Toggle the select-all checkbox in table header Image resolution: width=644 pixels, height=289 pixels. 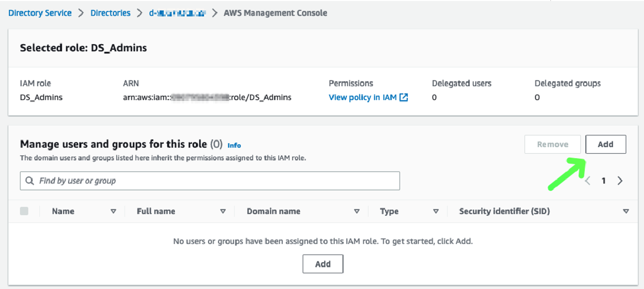(24, 211)
